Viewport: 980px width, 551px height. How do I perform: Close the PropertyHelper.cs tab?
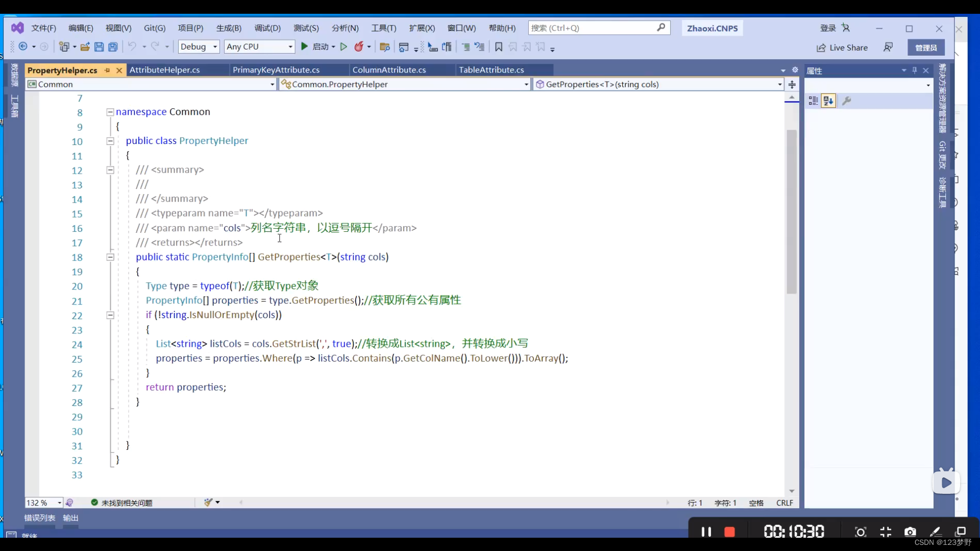pos(119,70)
